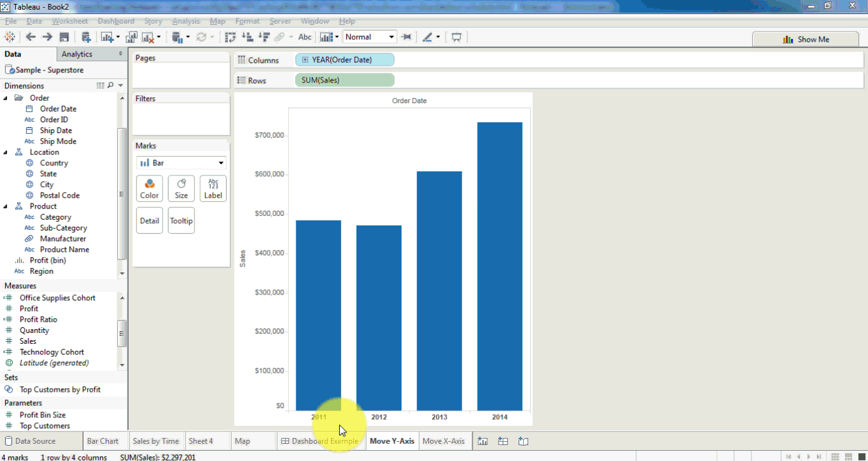The image size is (868, 461).
Task: Create a new dashboard from the status bar
Action: coord(502,441)
